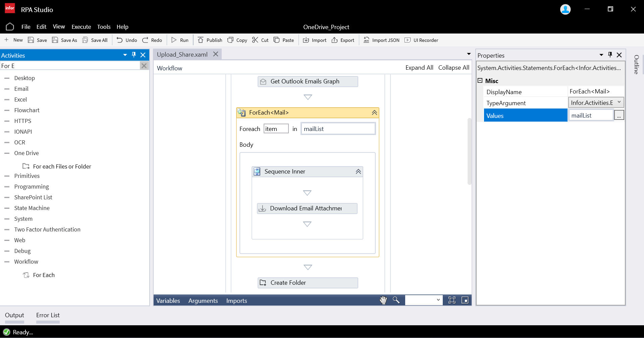This screenshot has width=644, height=338.
Task: Click the magnifier zoom icon
Action: point(396,300)
